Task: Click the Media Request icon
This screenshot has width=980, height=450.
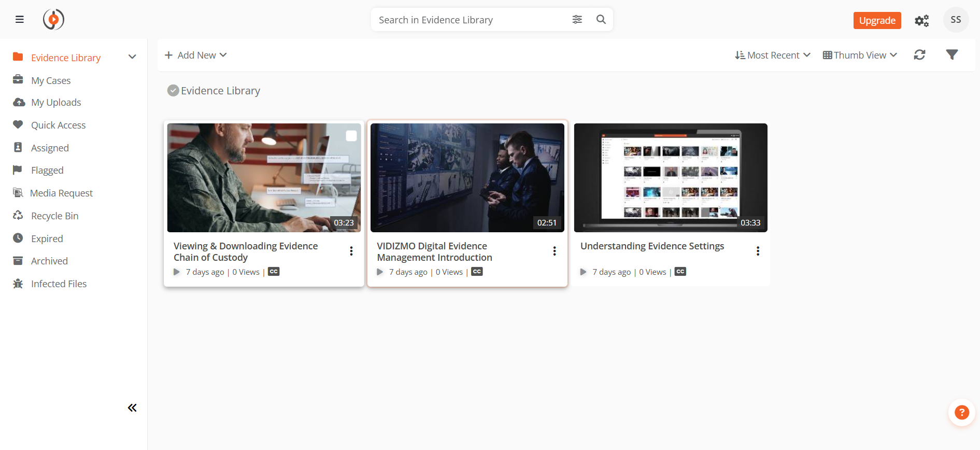Action: tap(18, 193)
